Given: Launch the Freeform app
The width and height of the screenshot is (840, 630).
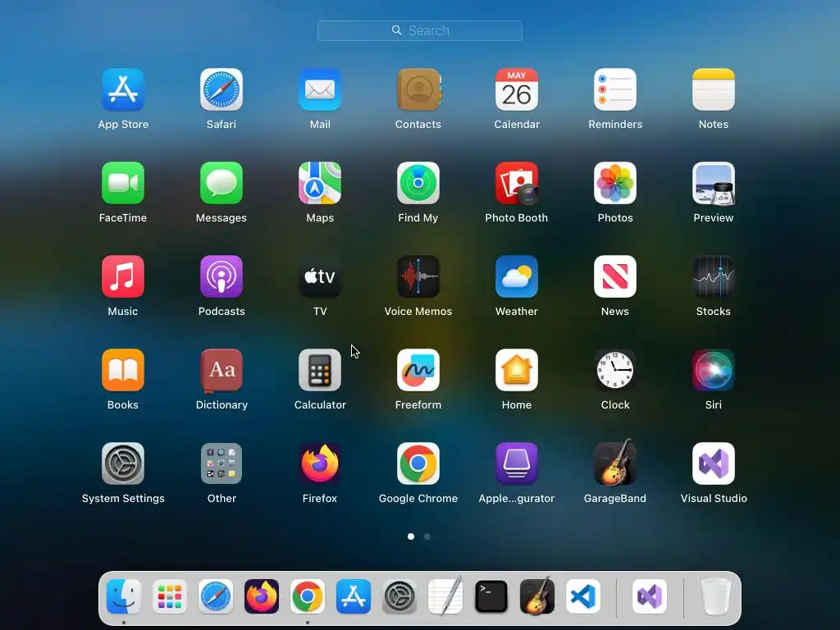Looking at the screenshot, I should pyautogui.click(x=418, y=370).
